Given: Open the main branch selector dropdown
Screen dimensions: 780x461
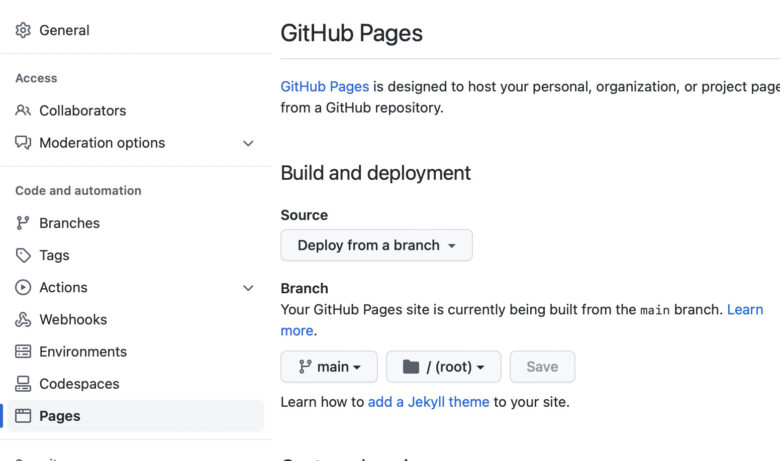Looking at the screenshot, I should pyautogui.click(x=329, y=367).
